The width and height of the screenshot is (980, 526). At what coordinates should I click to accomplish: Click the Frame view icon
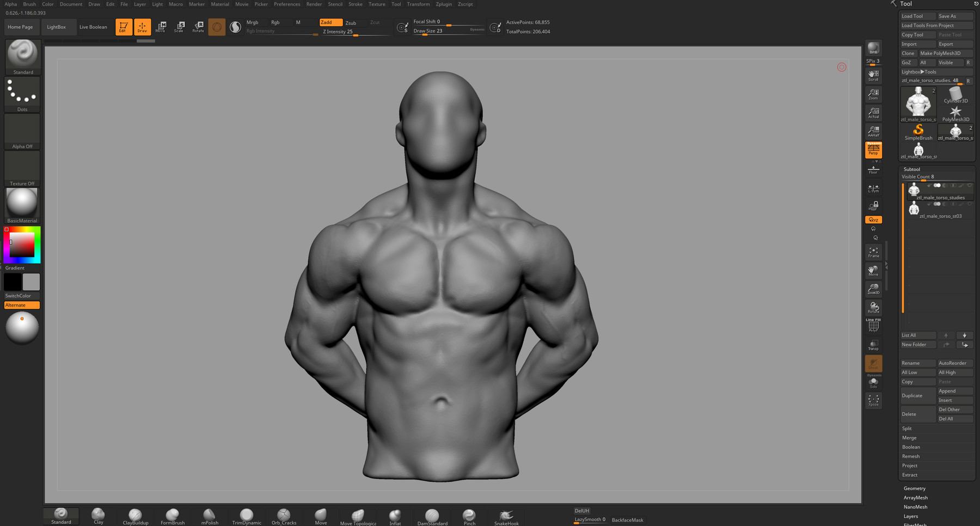pos(873,252)
